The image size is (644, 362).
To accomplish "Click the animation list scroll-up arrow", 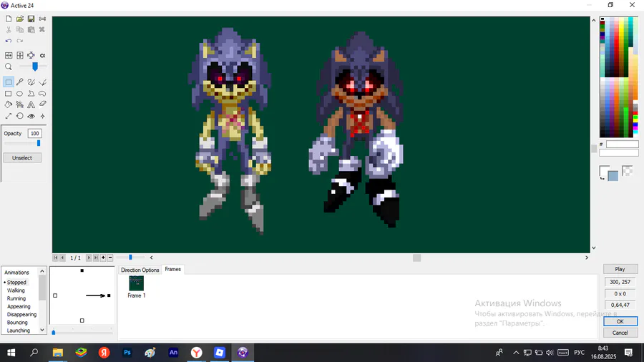I will 42,271.
